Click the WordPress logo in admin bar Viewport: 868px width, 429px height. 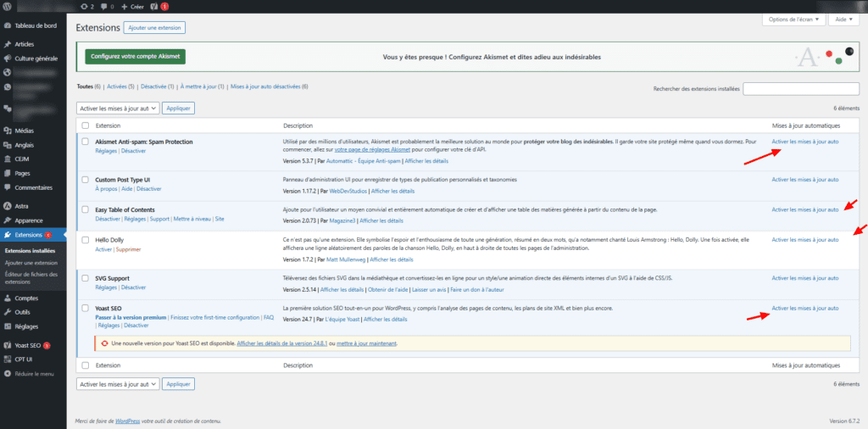(x=7, y=7)
